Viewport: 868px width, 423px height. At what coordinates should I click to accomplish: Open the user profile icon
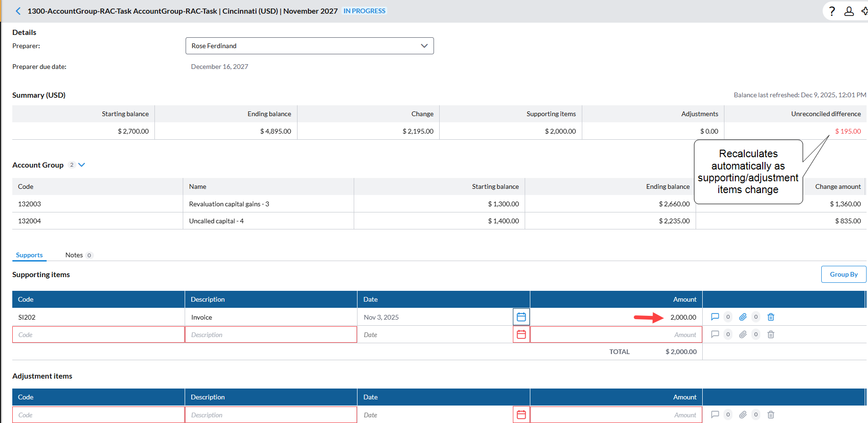click(849, 11)
